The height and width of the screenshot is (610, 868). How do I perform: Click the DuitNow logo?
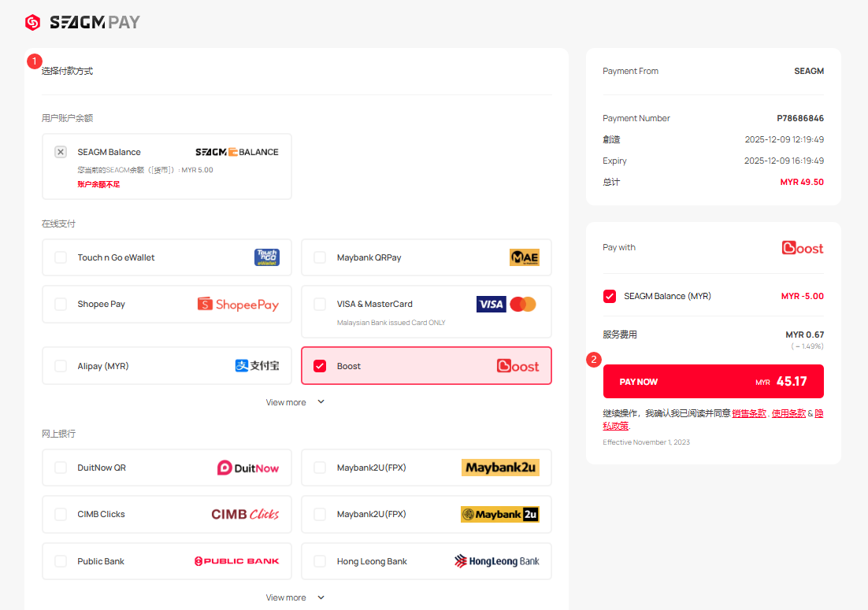pos(248,468)
